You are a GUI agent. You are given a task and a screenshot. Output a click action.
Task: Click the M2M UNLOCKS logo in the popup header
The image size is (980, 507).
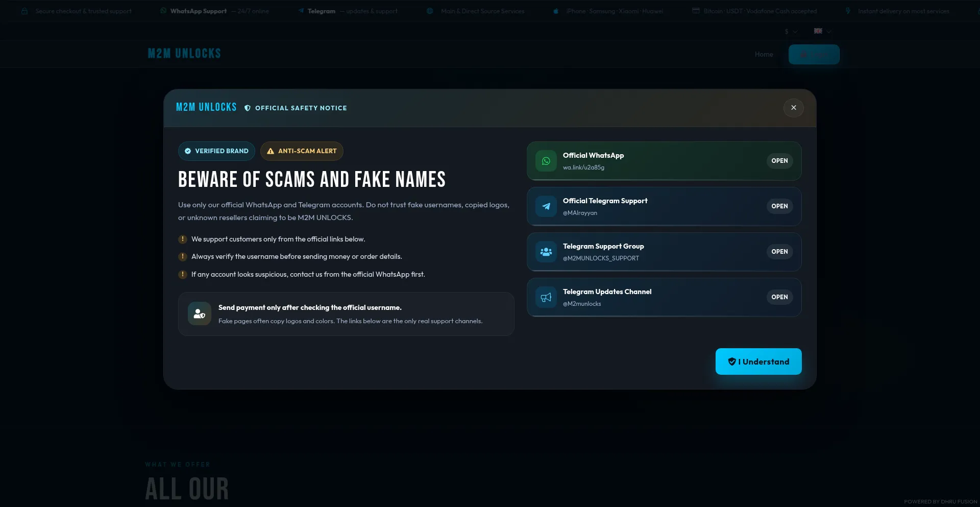(x=206, y=107)
